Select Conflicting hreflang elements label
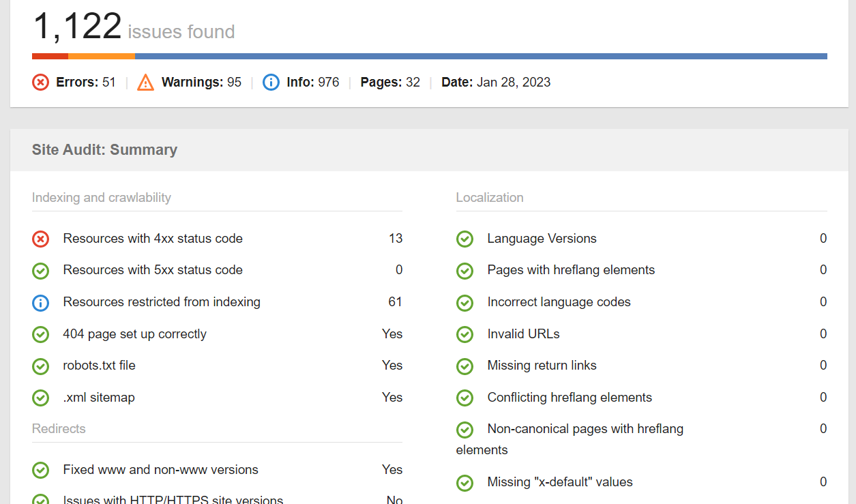The width and height of the screenshot is (856, 504). (570, 397)
